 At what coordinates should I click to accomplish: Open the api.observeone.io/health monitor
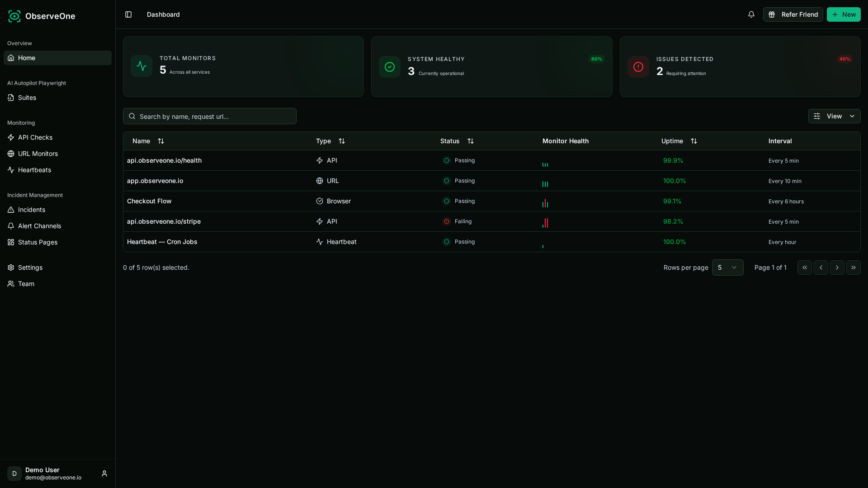click(164, 160)
